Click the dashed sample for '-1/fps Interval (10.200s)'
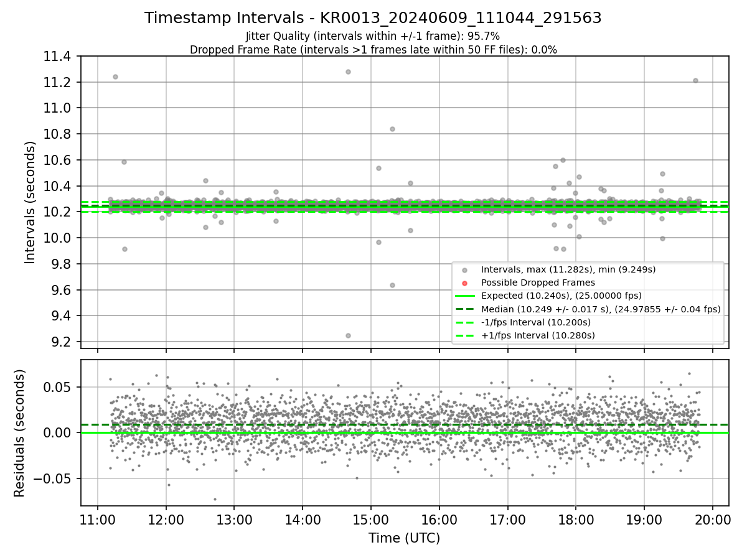 coord(464,322)
